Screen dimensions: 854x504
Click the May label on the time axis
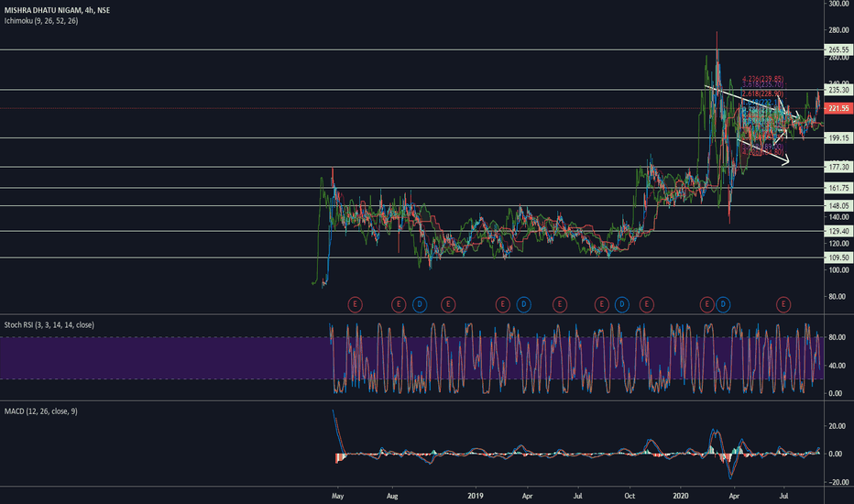pos(338,497)
